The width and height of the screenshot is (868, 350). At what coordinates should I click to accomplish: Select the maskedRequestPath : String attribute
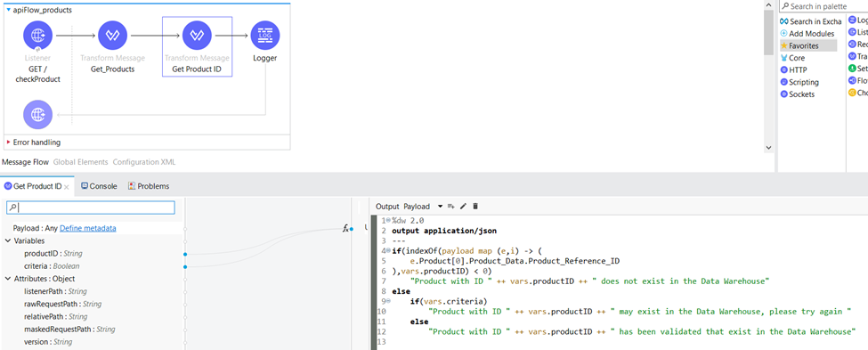point(69,330)
